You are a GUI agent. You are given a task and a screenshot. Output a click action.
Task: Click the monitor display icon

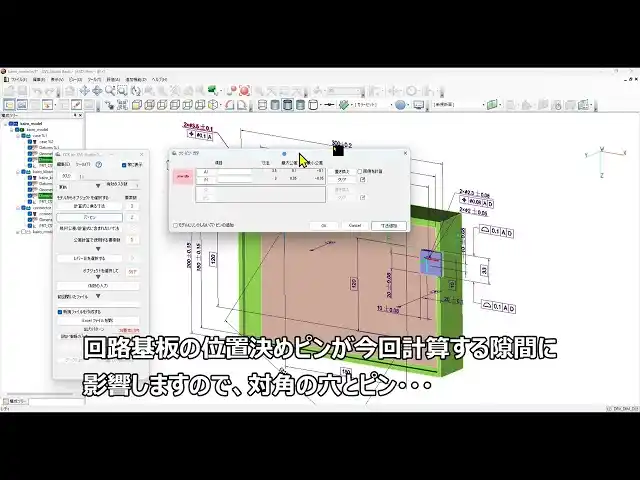pos(419,105)
